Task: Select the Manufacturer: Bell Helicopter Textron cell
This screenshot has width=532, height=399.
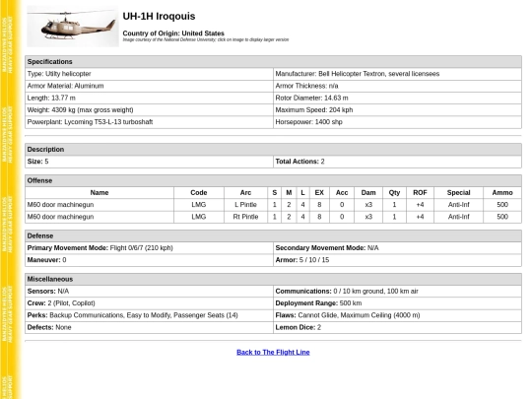Action: point(397,74)
